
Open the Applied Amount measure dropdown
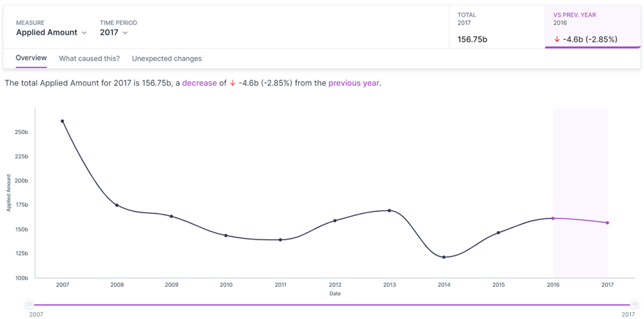(x=51, y=32)
